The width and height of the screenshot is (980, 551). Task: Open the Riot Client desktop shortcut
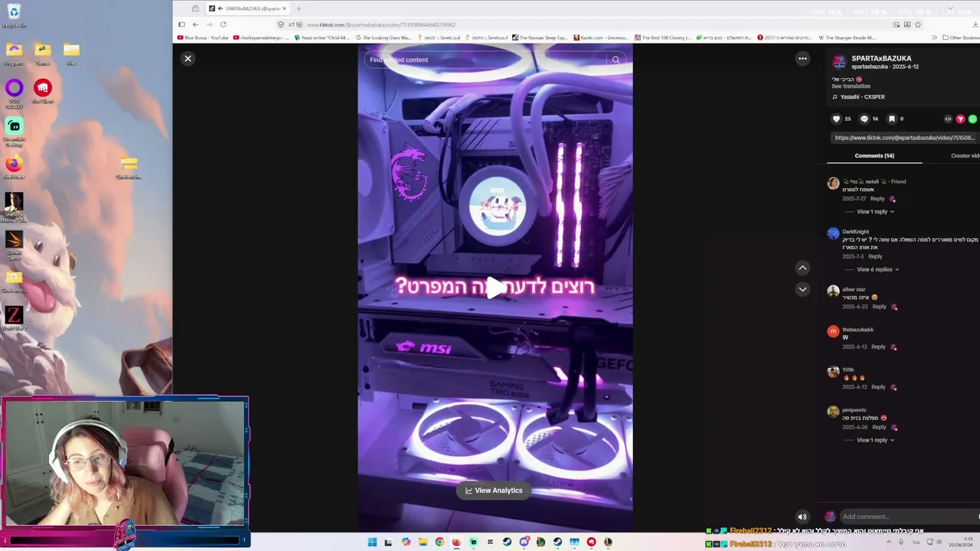point(43,90)
